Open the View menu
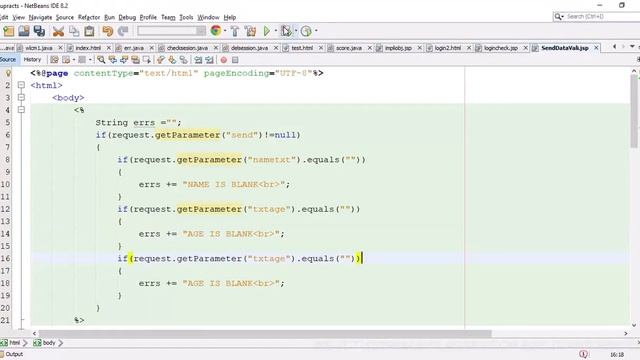 click(x=18, y=17)
